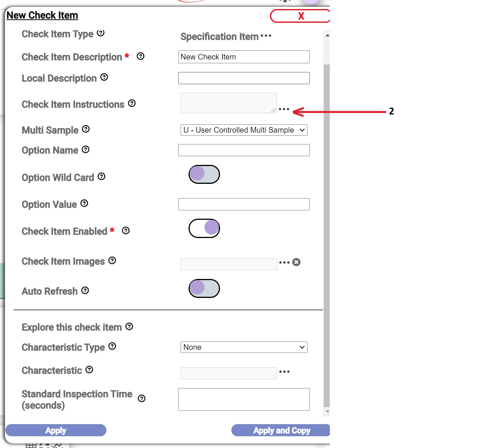Screen dimensions: 504x448
Task: Click the Apply and Copy button
Action: click(281, 430)
